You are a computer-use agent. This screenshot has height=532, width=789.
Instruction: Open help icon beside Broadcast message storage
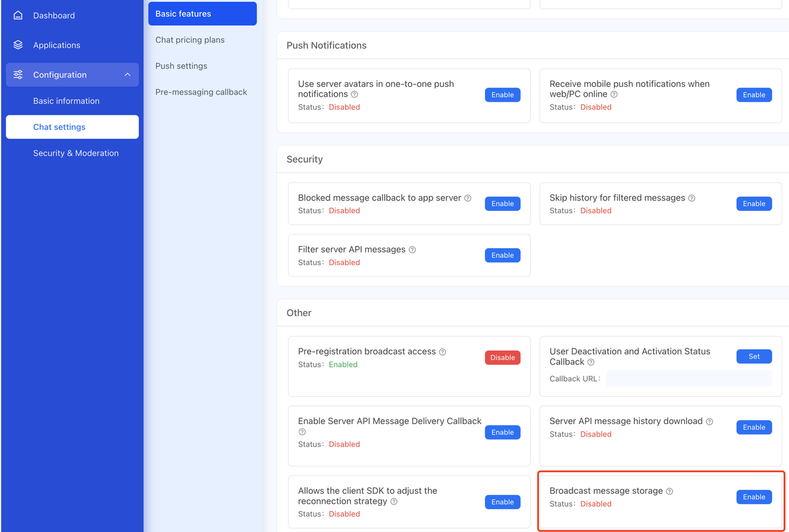pyautogui.click(x=669, y=491)
